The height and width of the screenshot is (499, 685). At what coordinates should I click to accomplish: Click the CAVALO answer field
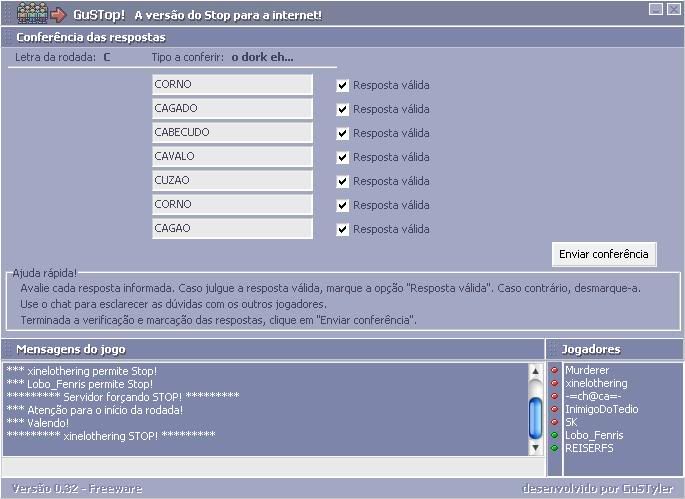[x=232, y=156]
